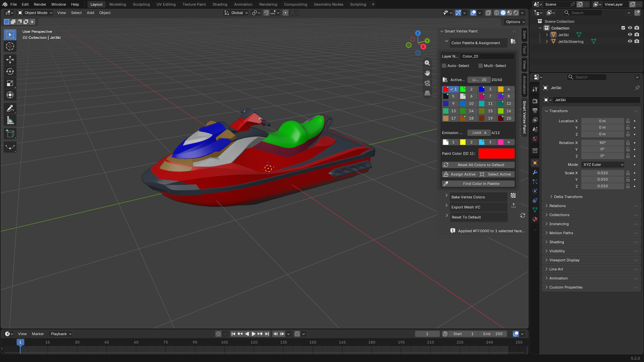The height and width of the screenshot is (362, 644).
Task: Toggle the X-ray display button
Action: [x=488, y=13]
